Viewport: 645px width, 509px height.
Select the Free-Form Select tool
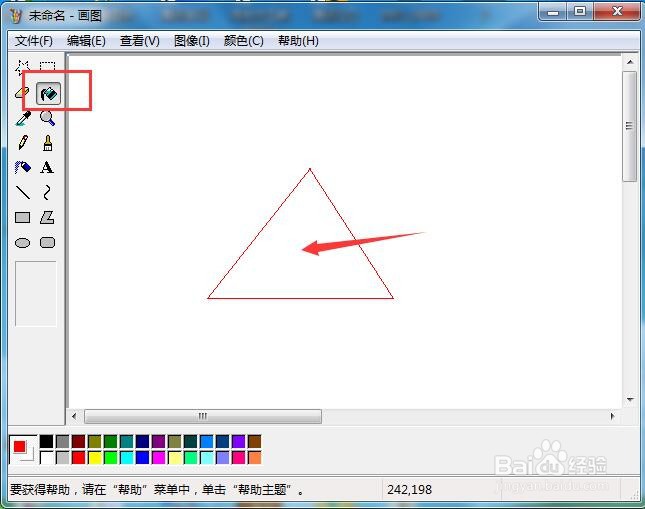tap(23, 68)
